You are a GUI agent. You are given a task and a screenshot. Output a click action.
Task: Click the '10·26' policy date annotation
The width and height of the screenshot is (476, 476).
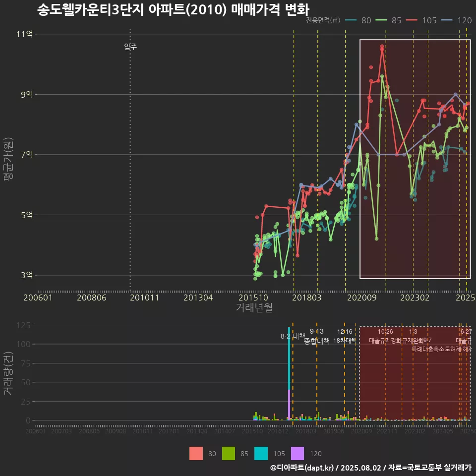tap(385, 332)
